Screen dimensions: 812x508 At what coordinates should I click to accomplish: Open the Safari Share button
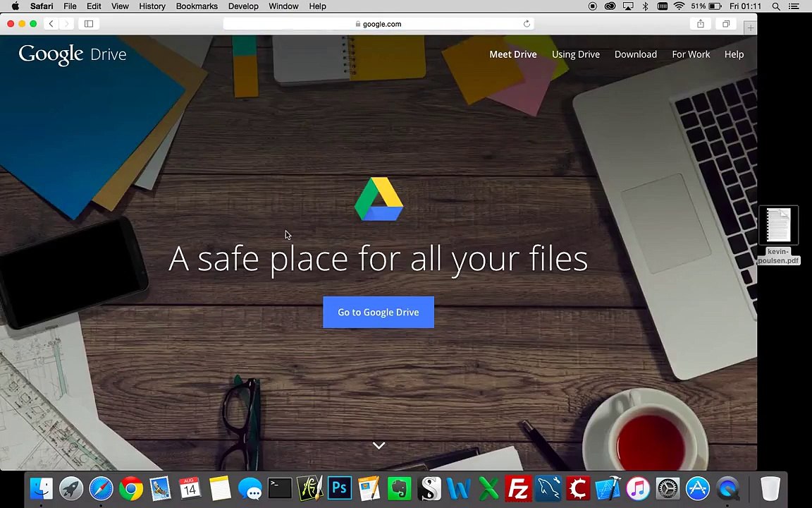(x=701, y=24)
